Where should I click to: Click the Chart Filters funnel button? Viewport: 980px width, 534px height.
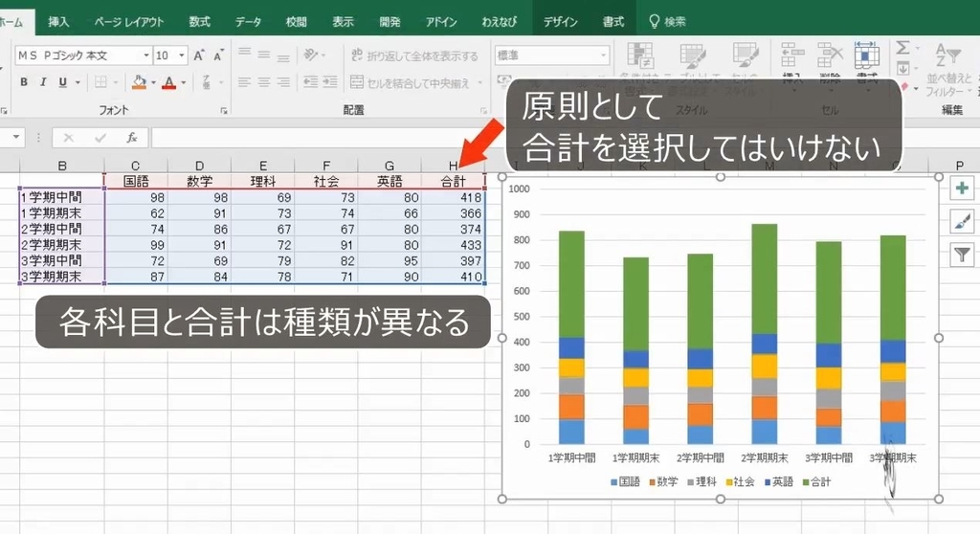click(x=962, y=255)
